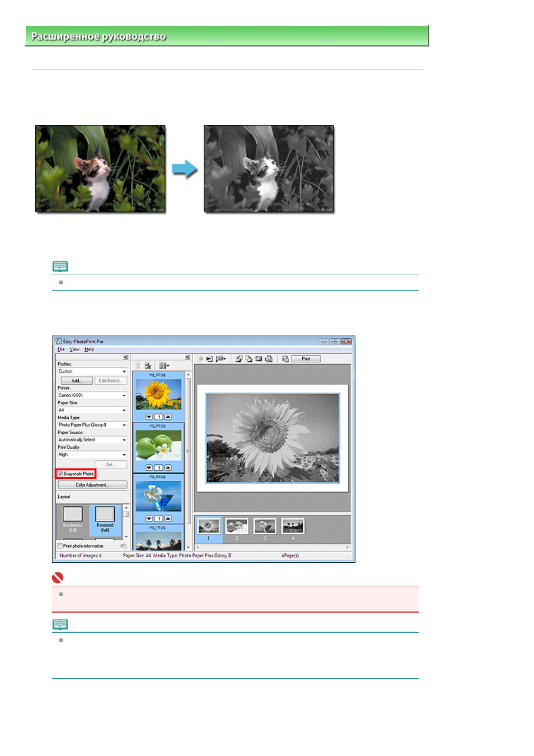Open the Print Quality dropdown showing High
Image resolution: width=534 pixels, height=756 pixels.
[x=92, y=455]
